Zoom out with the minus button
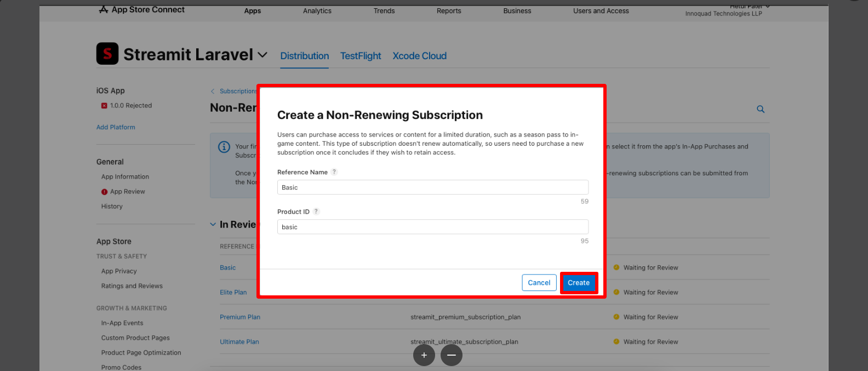The height and width of the screenshot is (371, 868). (452, 355)
